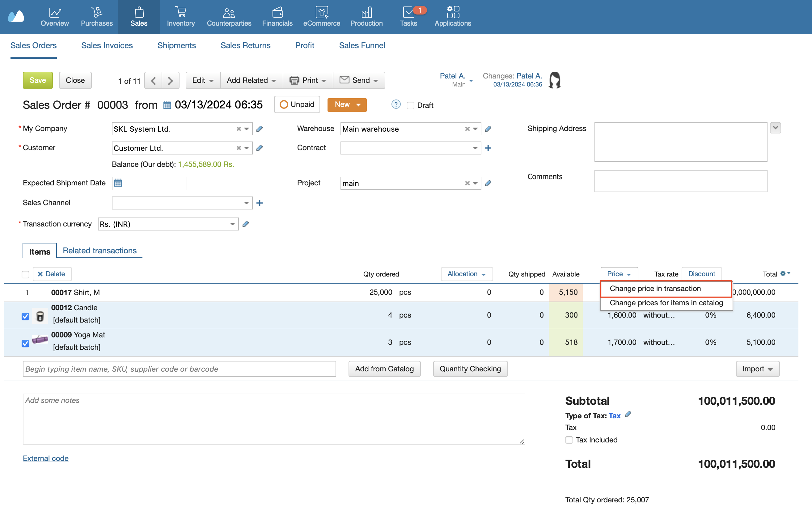Clear Warehouse field with X
The width and height of the screenshot is (812, 507).
tap(467, 129)
